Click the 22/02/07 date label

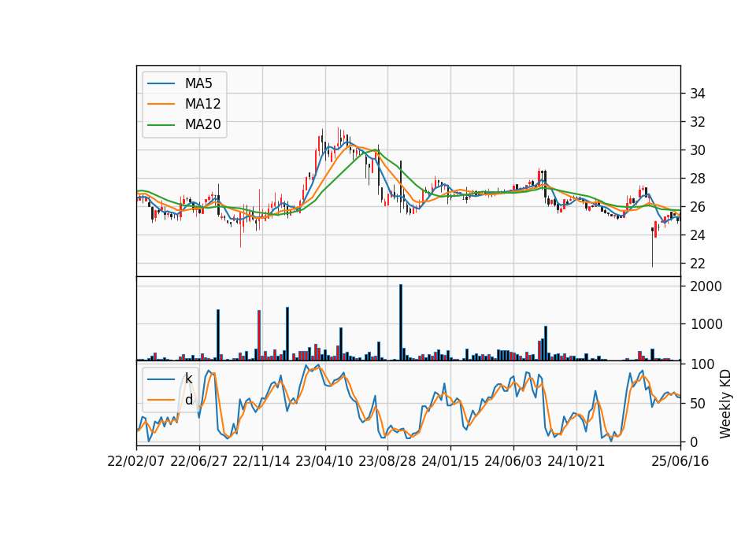(x=136, y=461)
